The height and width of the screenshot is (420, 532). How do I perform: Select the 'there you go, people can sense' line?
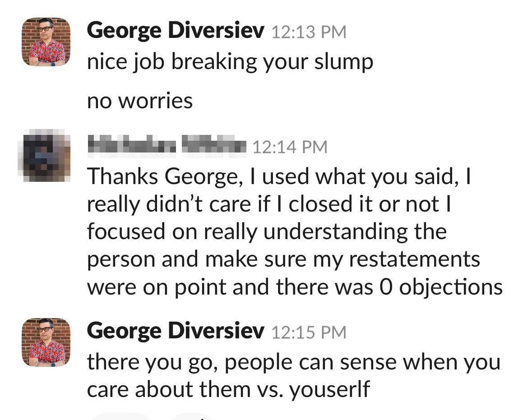pyautogui.click(x=294, y=362)
